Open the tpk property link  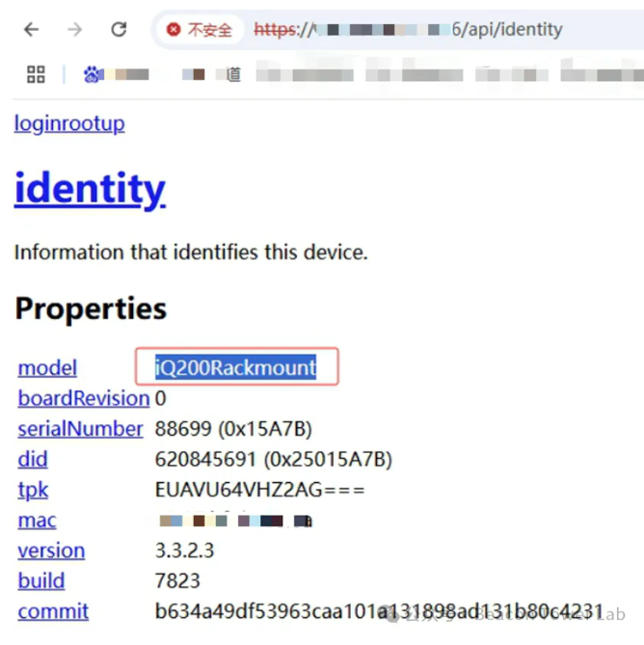[x=33, y=490]
